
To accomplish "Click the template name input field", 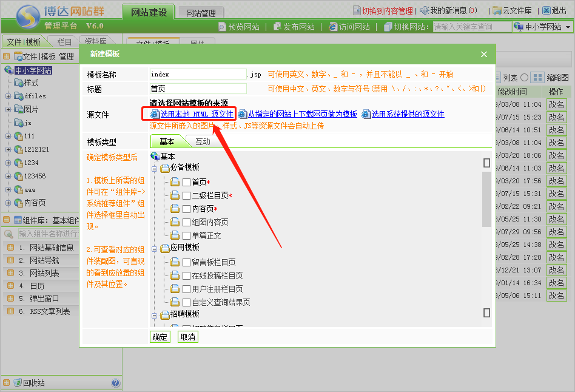I will pos(198,74).
